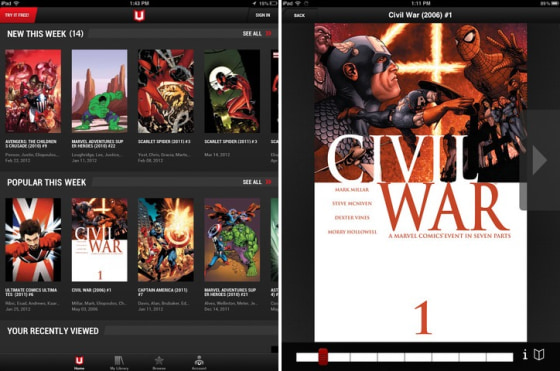Open Ultimate Comics Ultimates #6 cover

pyautogui.click(x=33, y=240)
